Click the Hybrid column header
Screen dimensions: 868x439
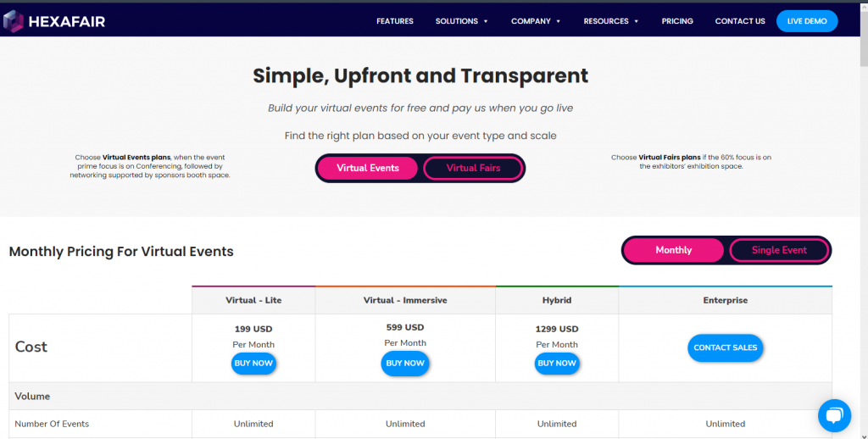pos(557,300)
